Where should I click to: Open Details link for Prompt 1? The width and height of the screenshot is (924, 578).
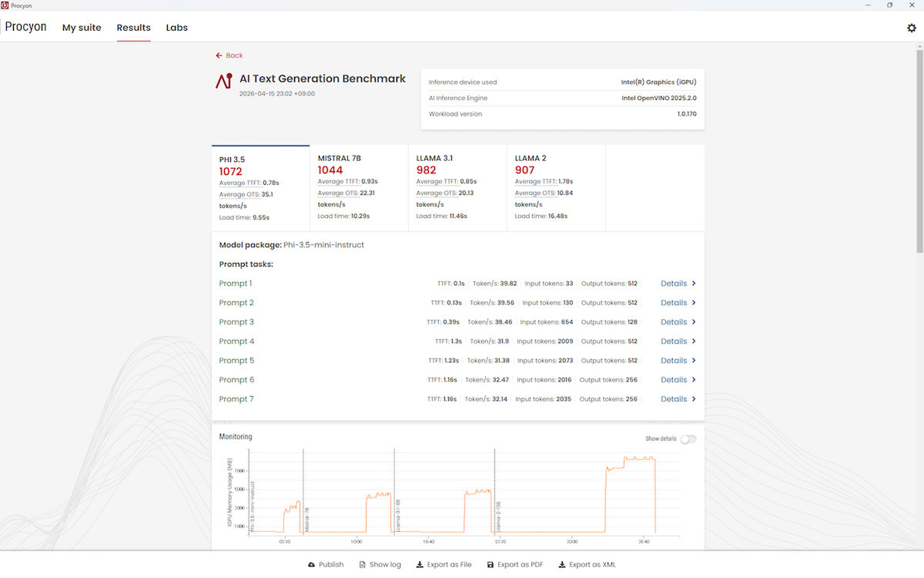[674, 284]
